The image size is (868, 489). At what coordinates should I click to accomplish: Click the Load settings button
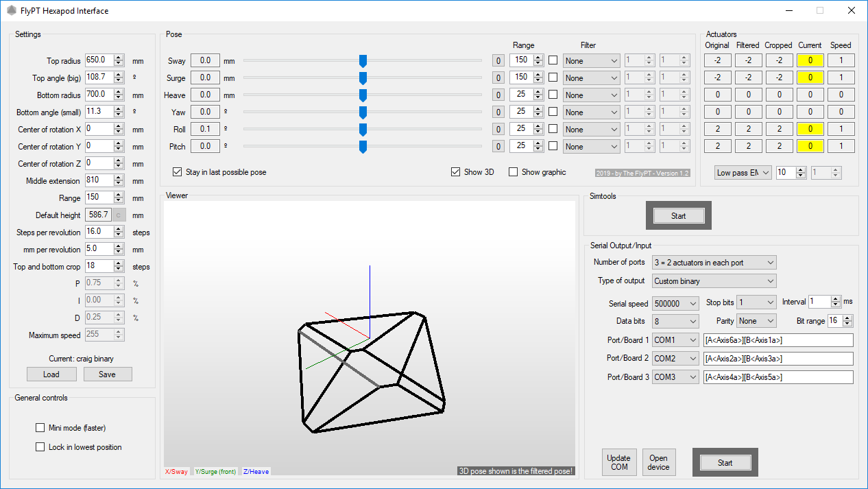(51, 374)
